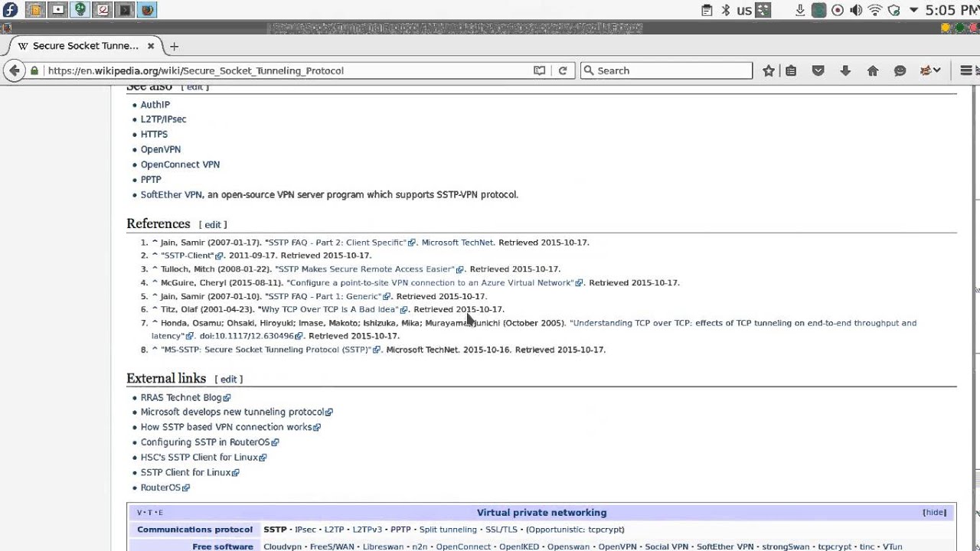Open 'SSTP Makes Secure Remote Access Easier'
This screenshot has height=551, width=980.
[369, 269]
